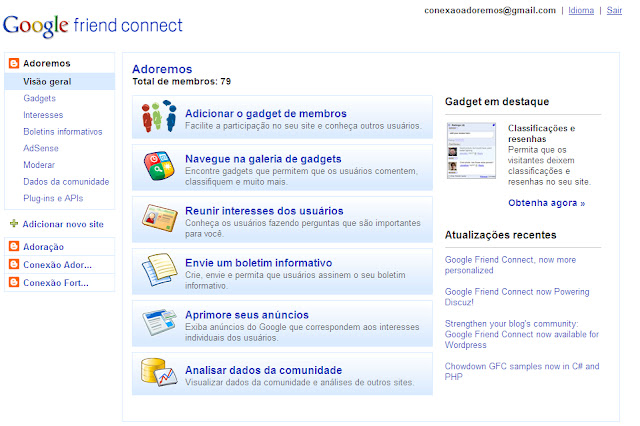Open Plug-ins e APIs in the sidebar
Image resolution: width=640 pixels, height=426 pixels.
tap(53, 198)
